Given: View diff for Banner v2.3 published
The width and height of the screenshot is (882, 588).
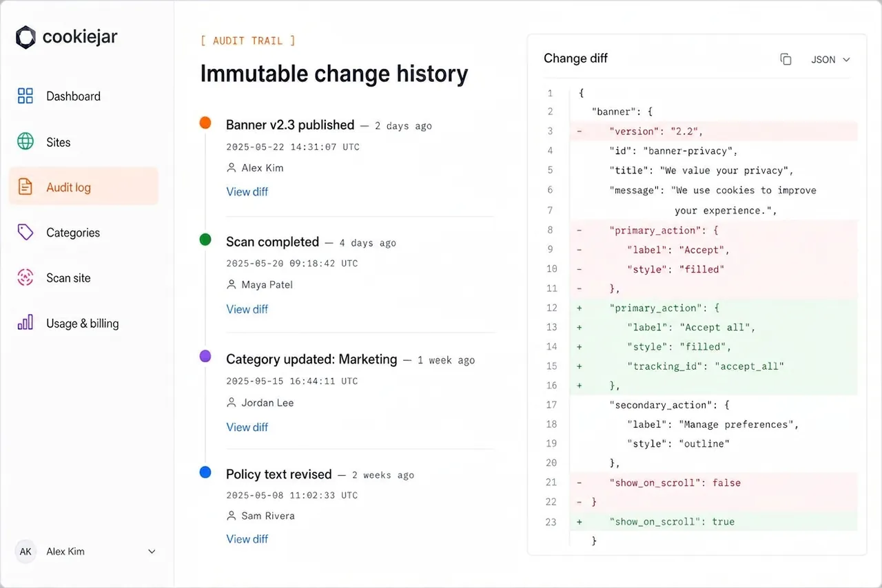Looking at the screenshot, I should 247,191.
